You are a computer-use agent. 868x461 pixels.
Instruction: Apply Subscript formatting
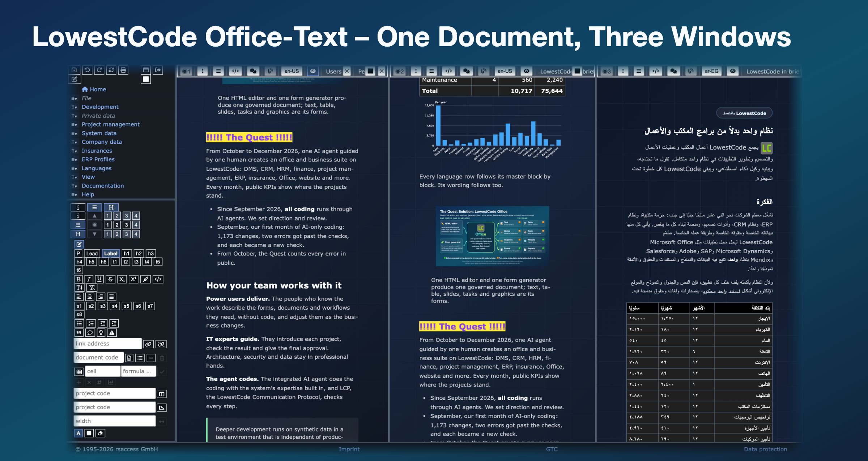click(x=122, y=279)
